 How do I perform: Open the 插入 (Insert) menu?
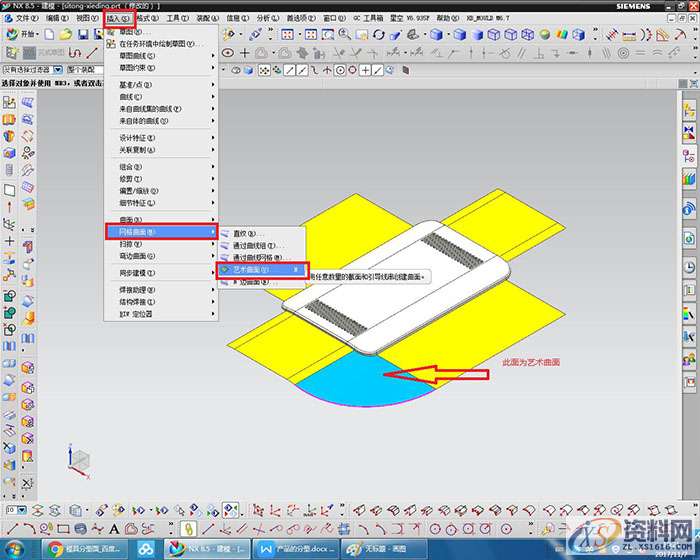coord(118,18)
